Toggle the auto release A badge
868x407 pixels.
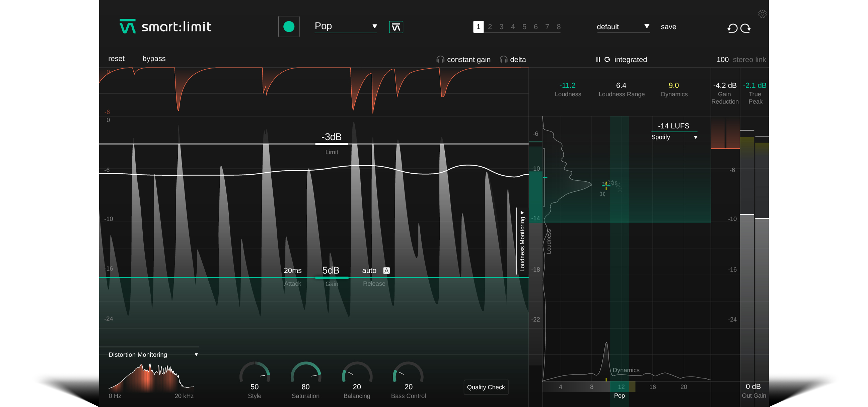pyautogui.click(x=386, y=271)
